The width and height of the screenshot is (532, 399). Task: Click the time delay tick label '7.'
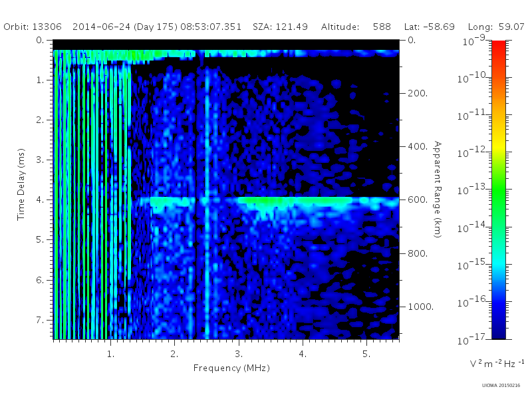[x=41, y=320]
